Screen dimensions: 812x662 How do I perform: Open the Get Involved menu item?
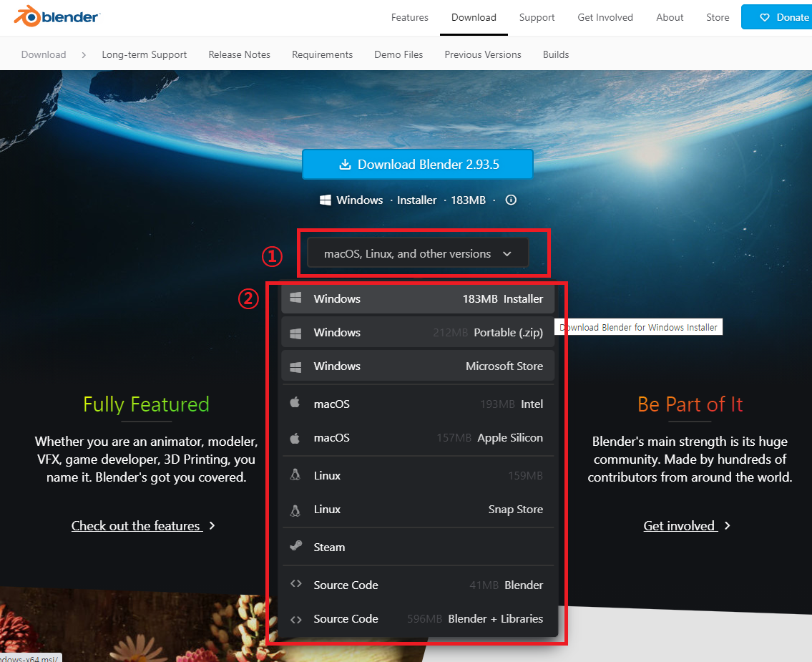coord(605,18)
